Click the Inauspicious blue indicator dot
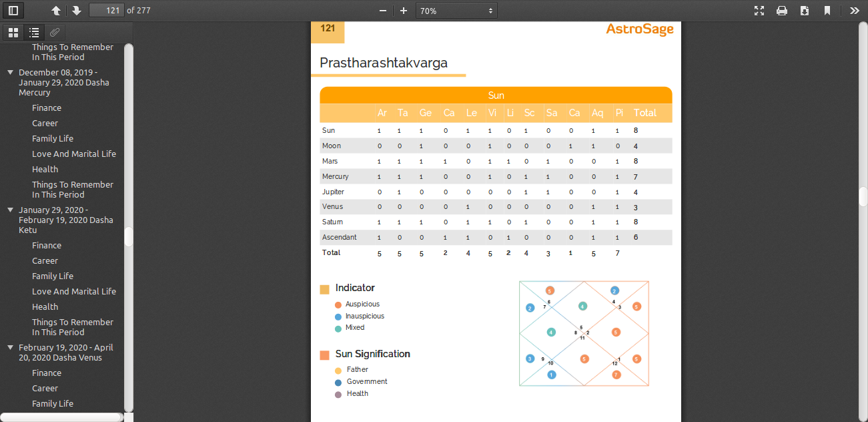 [x=338, y=316]
